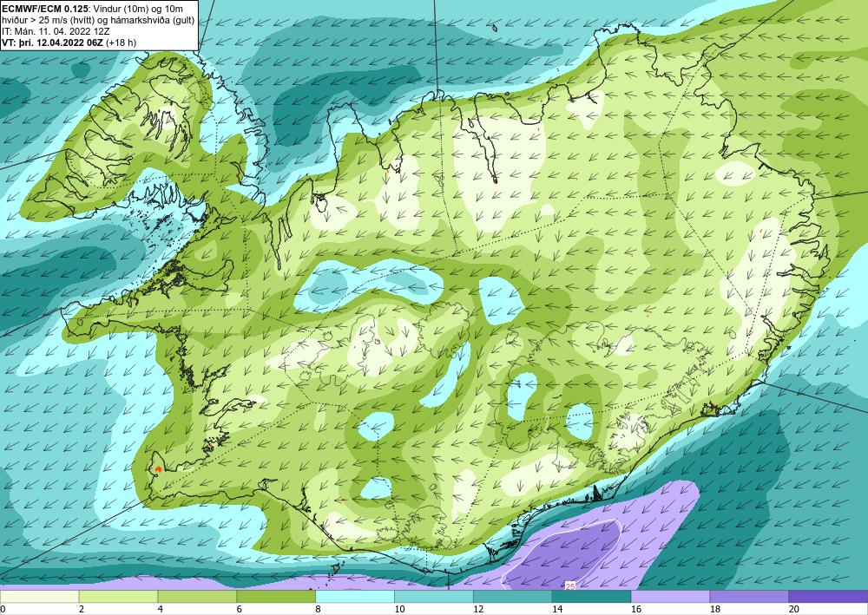Click the legend value "16"
Screen dimensions: 868x615
pos(636,610)
